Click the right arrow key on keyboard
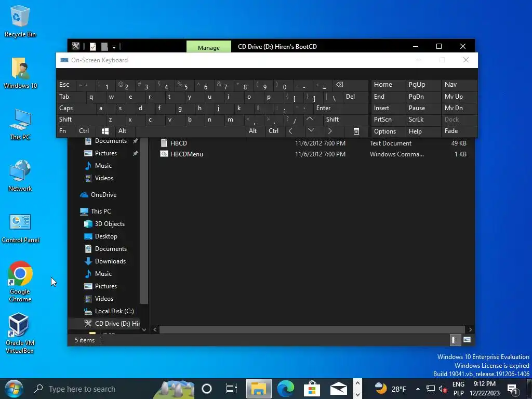This screenshot has width=532, height=399. click(x=330, y=131)
